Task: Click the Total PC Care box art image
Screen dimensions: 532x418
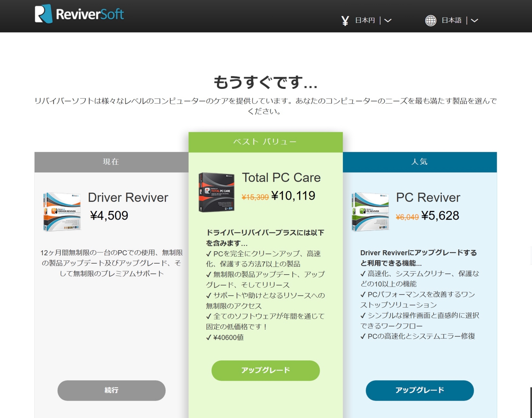Action: coord(216,192)
